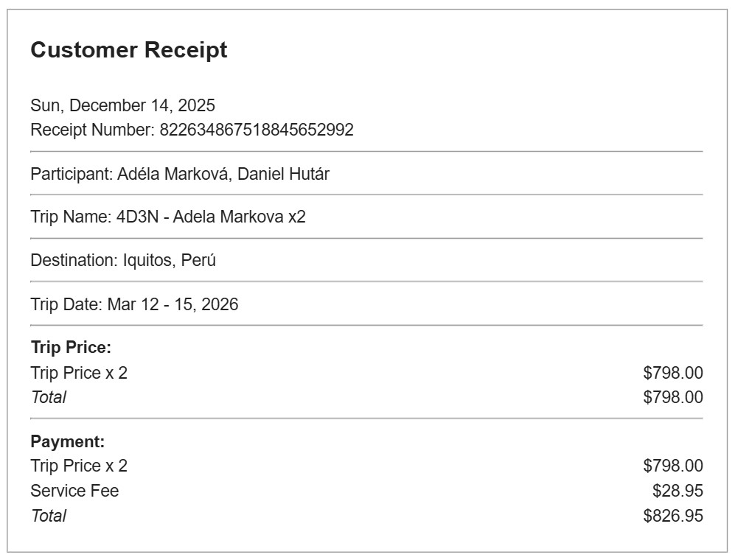The width and height of the screenshot is (735, 560).
Task: Click the Customer Receipt heading
Action: pyautogui.click(x=129, y=50)
